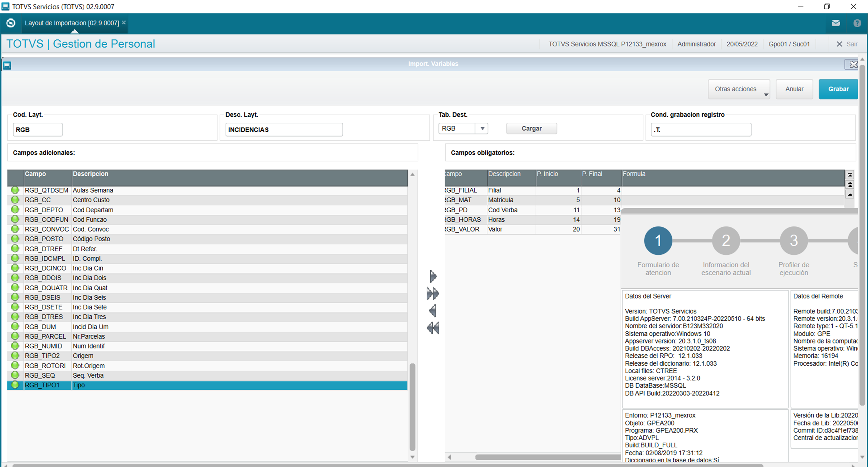868x467 pixels.
Task: Switch to Layout de Importacion tab
Action: tap(72, 23)
